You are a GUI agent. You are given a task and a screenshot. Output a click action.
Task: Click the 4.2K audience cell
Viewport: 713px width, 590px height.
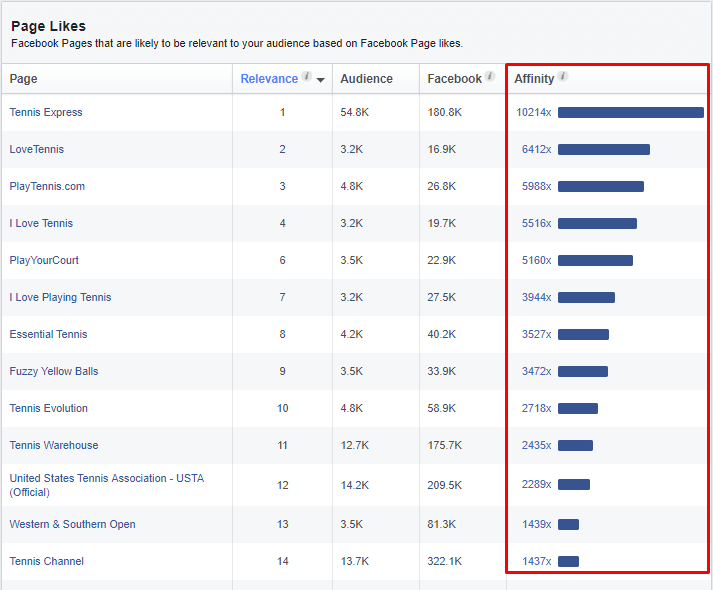[351, 334]
